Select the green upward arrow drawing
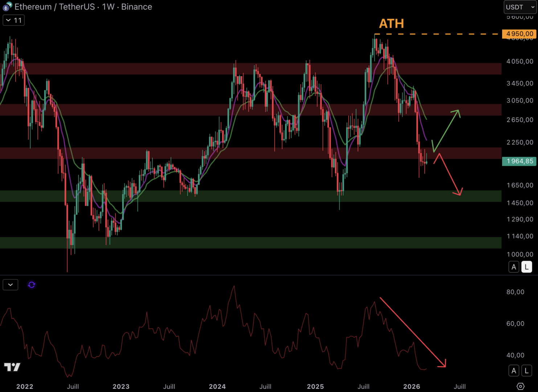This screenshot has height=392, width=538. pyautogui.click(x=446, y=131)
